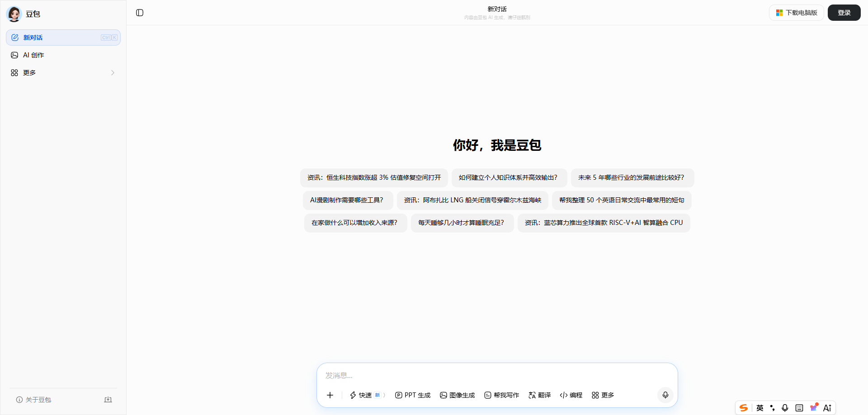
Task: Select suggestion about 阿布扎比 LNG 船
Action: 472,201
